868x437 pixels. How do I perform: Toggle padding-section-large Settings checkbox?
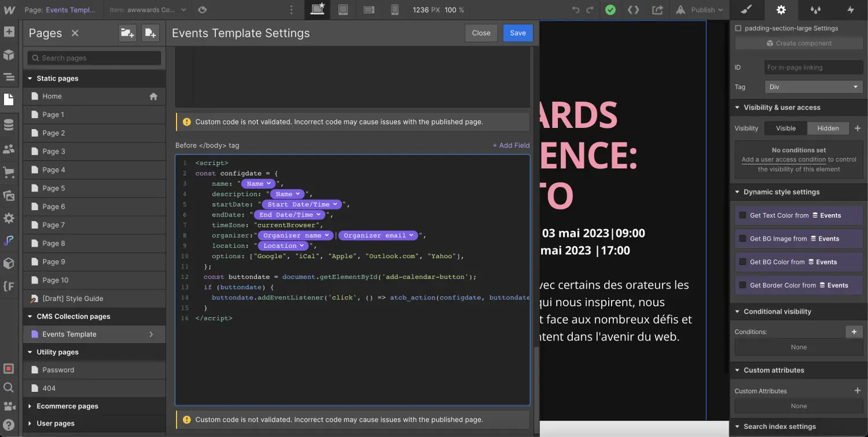[x=738, y=28]
